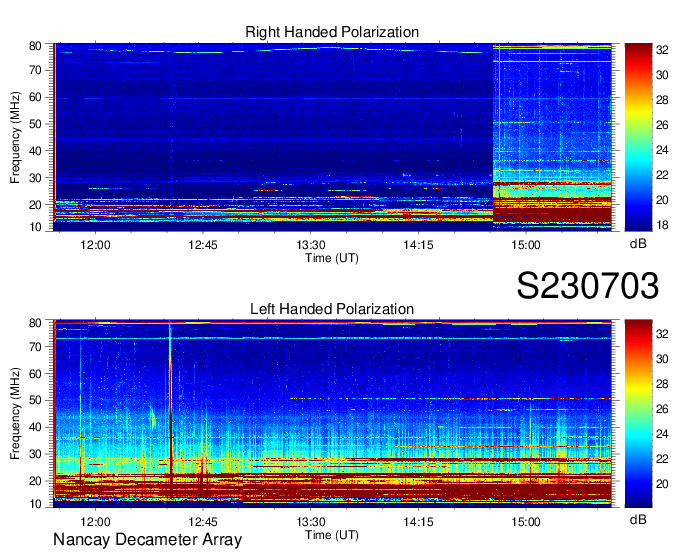
Task: Click the 20 dB label on Right Handed color bar
Action: (x=662, y=200)
